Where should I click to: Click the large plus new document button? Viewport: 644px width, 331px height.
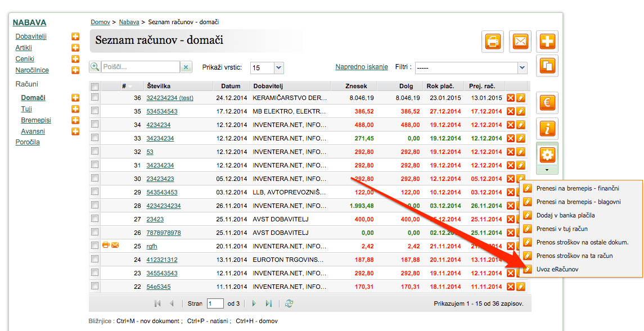coord(547,42)
